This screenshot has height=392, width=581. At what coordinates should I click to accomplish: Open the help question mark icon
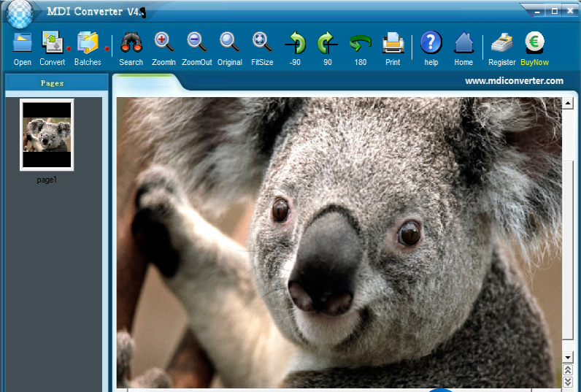coord(431,44)
